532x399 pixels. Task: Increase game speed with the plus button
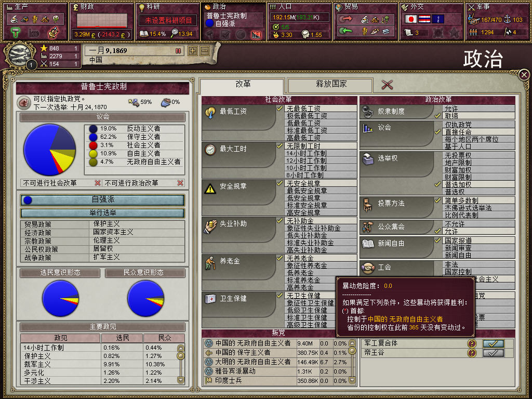coord(193,51)
